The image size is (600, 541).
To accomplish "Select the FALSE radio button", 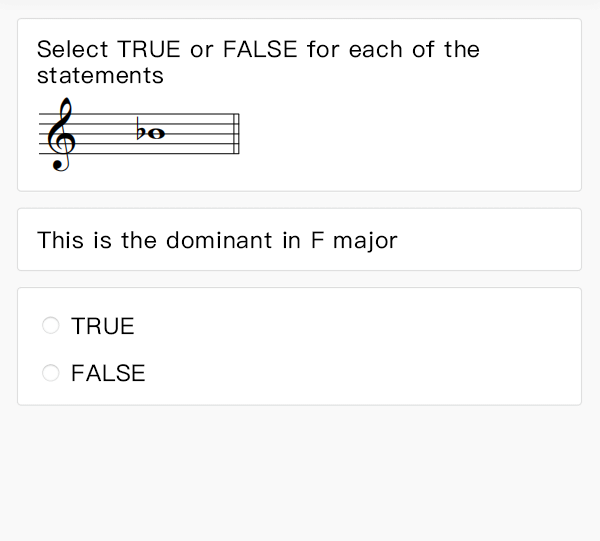I will point(51,373).
